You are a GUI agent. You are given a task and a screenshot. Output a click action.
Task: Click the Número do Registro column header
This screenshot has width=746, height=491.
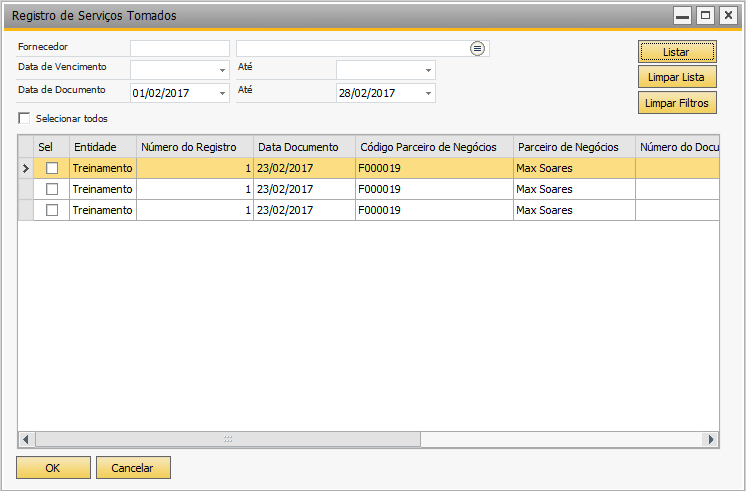[195, 147]
